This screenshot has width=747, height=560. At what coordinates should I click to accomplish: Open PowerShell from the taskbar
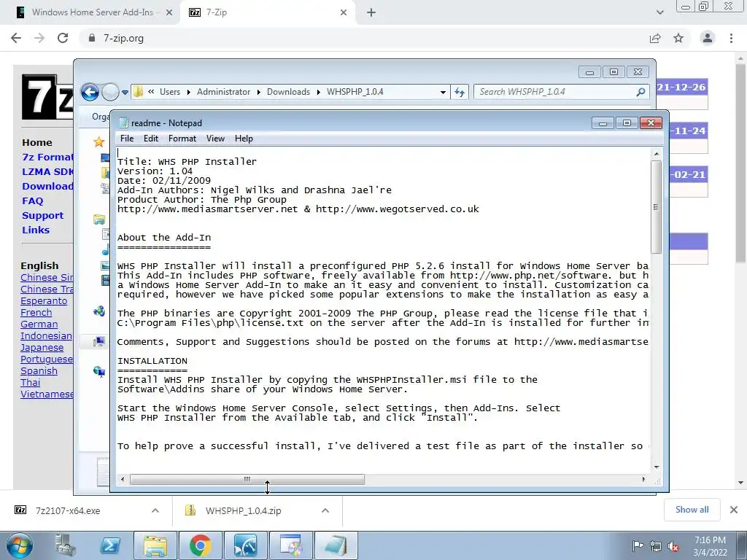109,545
